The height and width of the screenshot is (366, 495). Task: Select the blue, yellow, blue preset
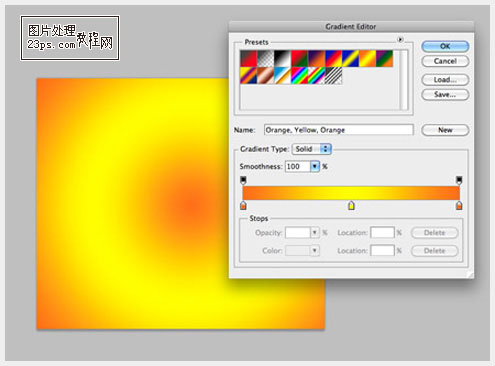tap(350, 58)
